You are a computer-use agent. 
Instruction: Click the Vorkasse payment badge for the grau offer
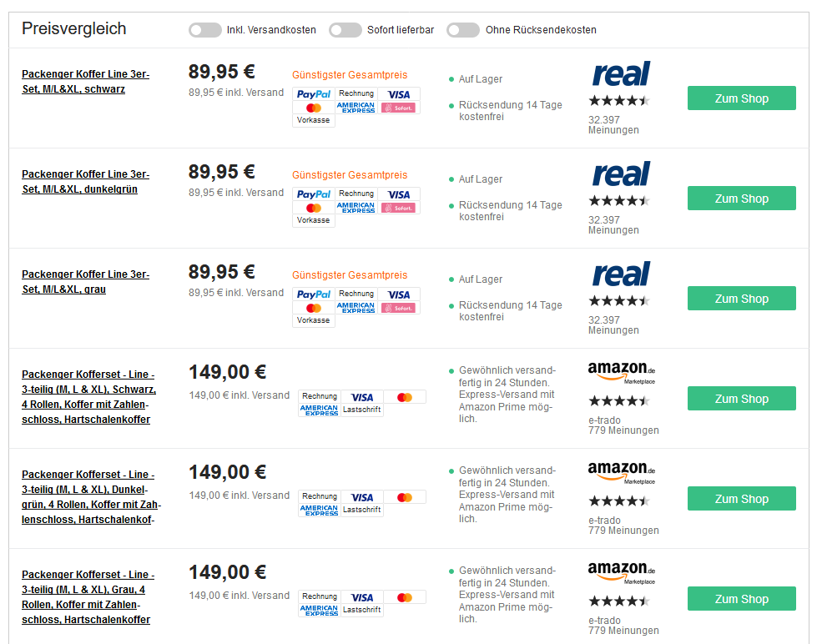click(314, 320)
